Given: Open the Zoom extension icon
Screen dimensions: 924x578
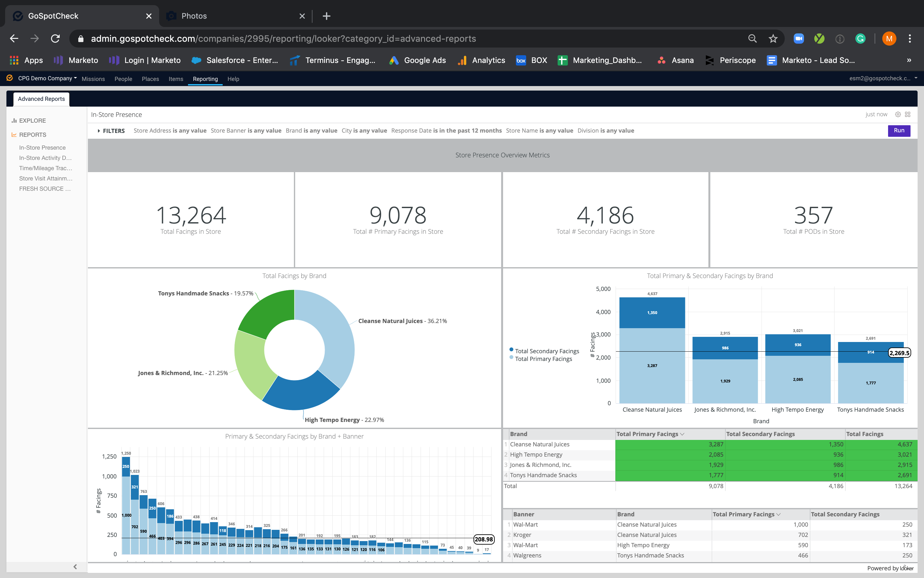Looking at the screenshot, I should 799,39.
